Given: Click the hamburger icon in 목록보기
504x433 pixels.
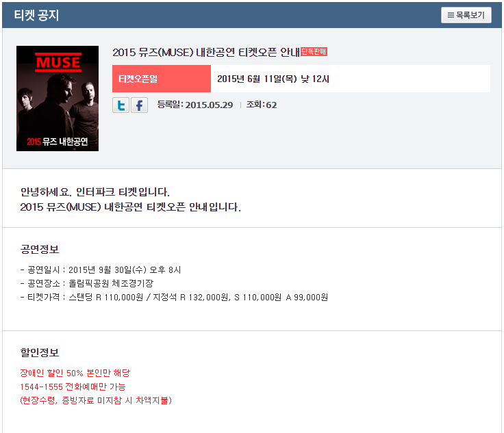Looking at the screenshot, I should pyautogui.click(x=451, y=15).
